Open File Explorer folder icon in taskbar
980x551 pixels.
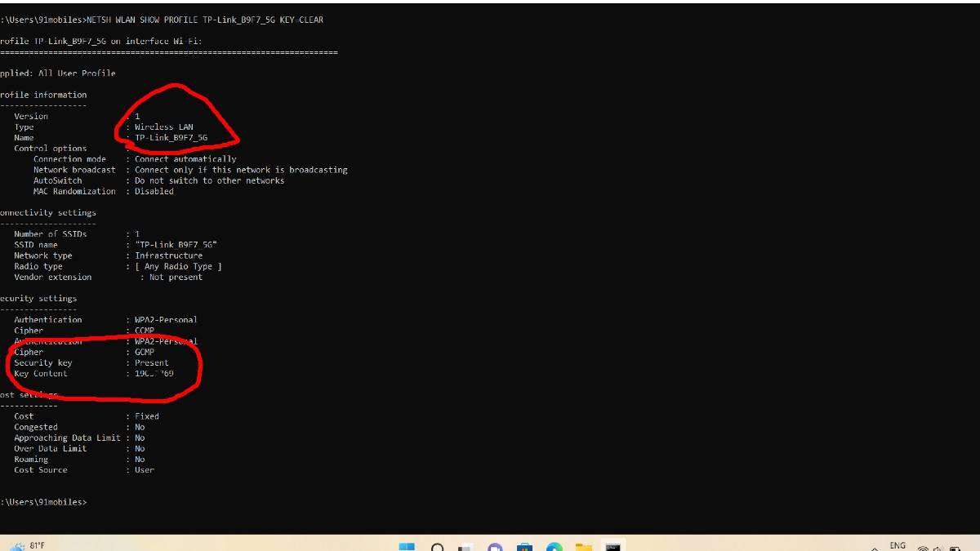click(583, 547)
